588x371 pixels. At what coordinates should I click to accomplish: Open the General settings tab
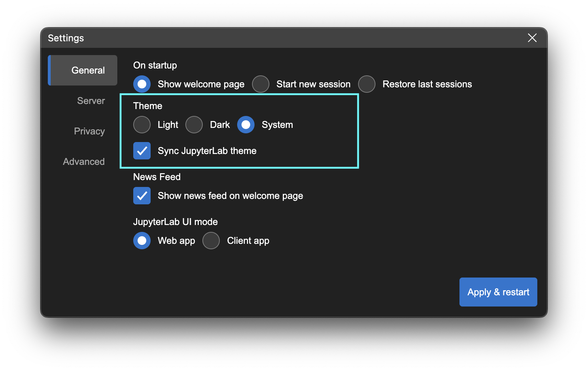pos(83,70)
